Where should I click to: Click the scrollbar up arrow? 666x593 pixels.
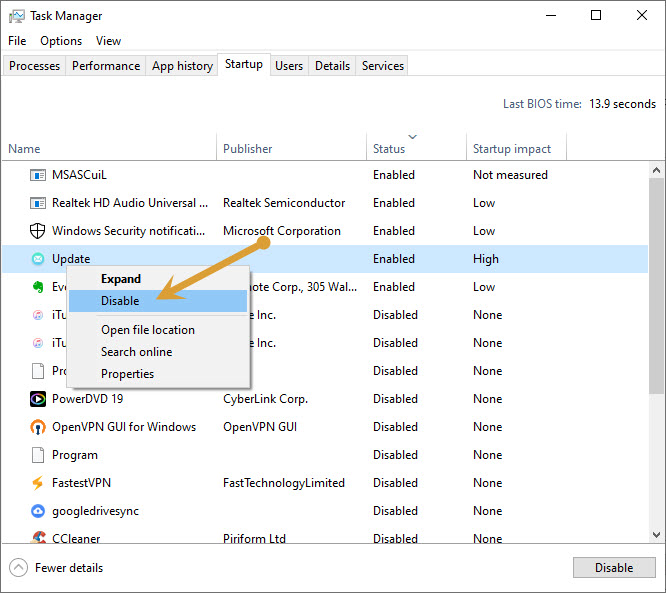[x=656, y=170]
